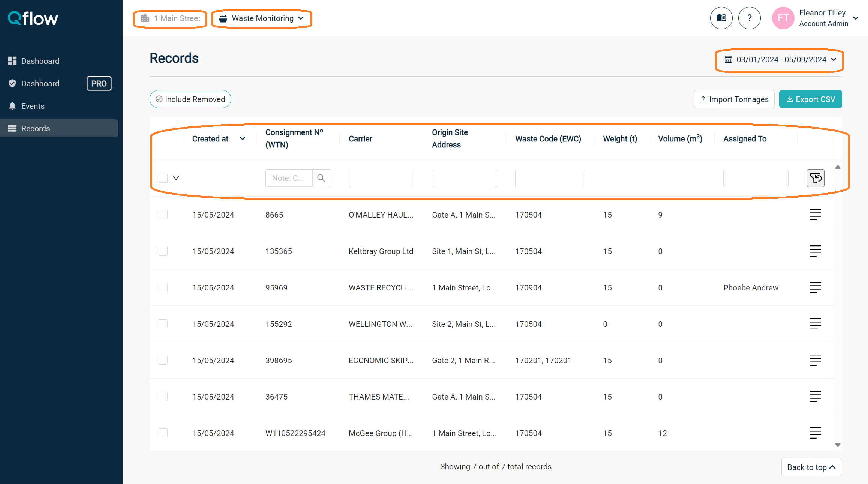Open row menu for consignment 8665

coord(816,215)
